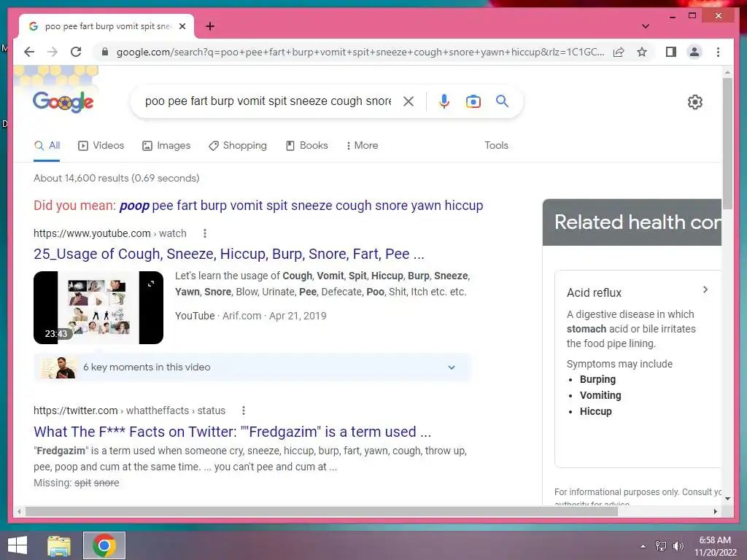Image resolution: width=747 pixels, height=560 pixels.
Task: Click the search input field
Action: (x=268, y=101)
